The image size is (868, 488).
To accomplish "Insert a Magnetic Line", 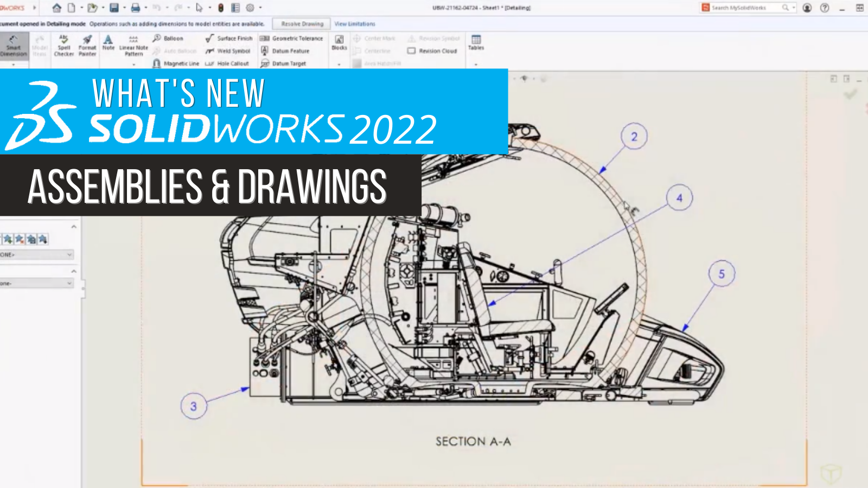I will coord(176,63).
